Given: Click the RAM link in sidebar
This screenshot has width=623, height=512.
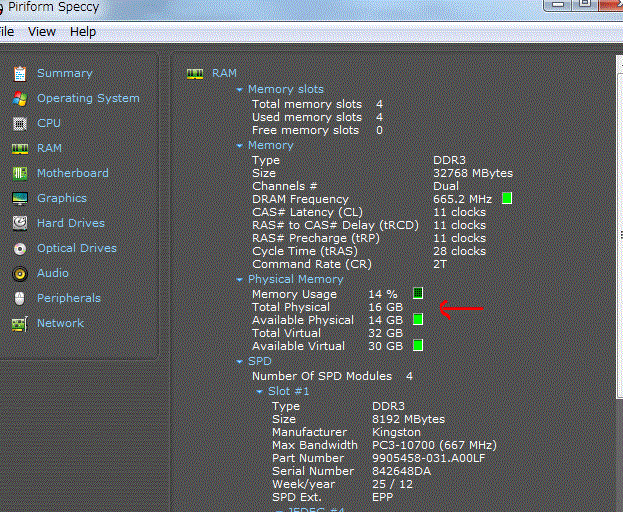Looking at the screenshot, I should (49, 148).
